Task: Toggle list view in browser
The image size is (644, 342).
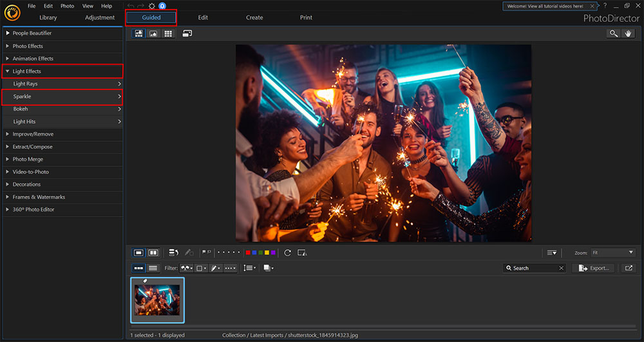Action: 153,268
